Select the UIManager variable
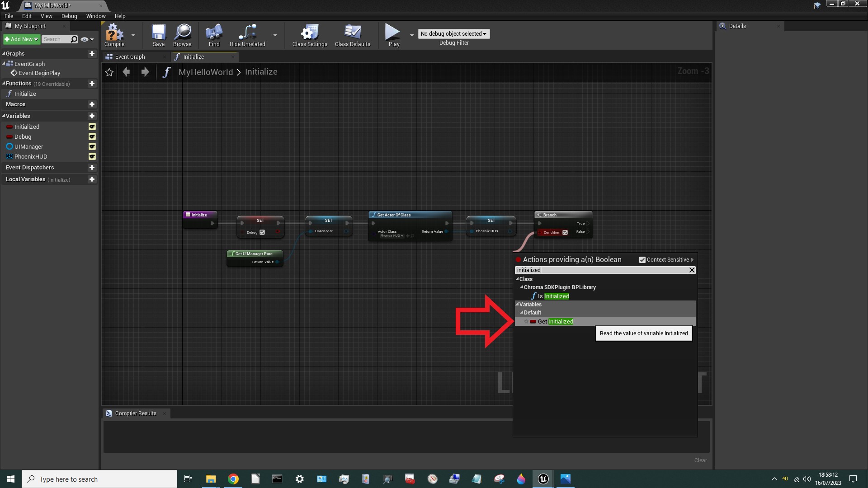The image size is (868, 488). point(28,147)
